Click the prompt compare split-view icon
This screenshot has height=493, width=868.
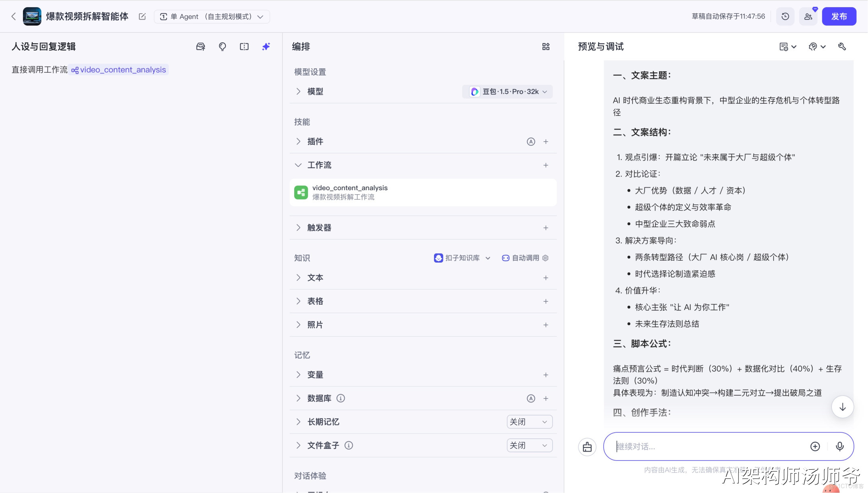click(x=244, y=47)
